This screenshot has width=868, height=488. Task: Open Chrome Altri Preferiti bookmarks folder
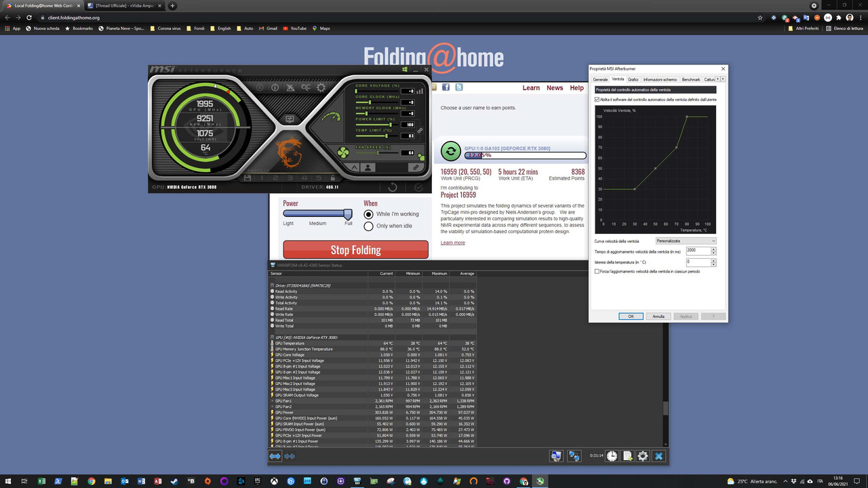tap(804, 28)
